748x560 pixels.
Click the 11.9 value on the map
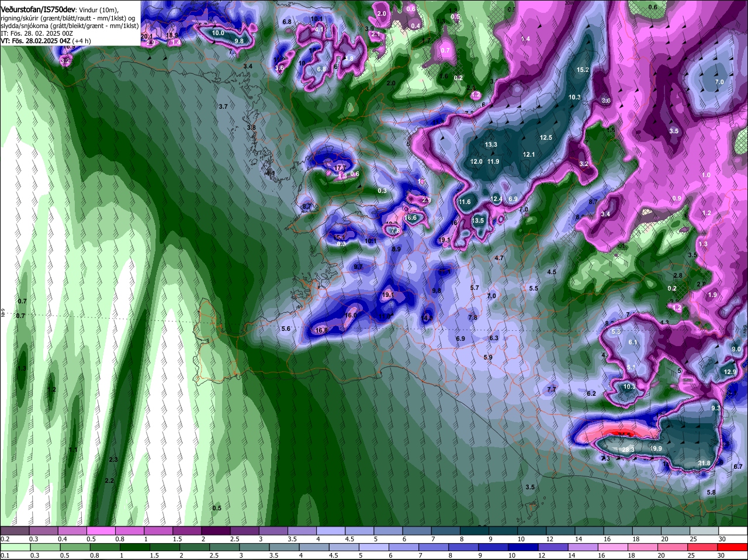pyautogui.click(x=494, y=161)
